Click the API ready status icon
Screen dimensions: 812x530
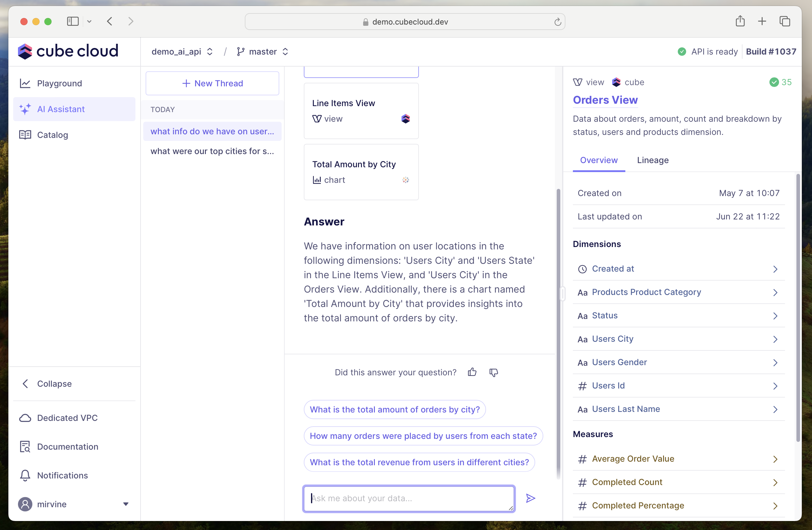tap(682, 52)
